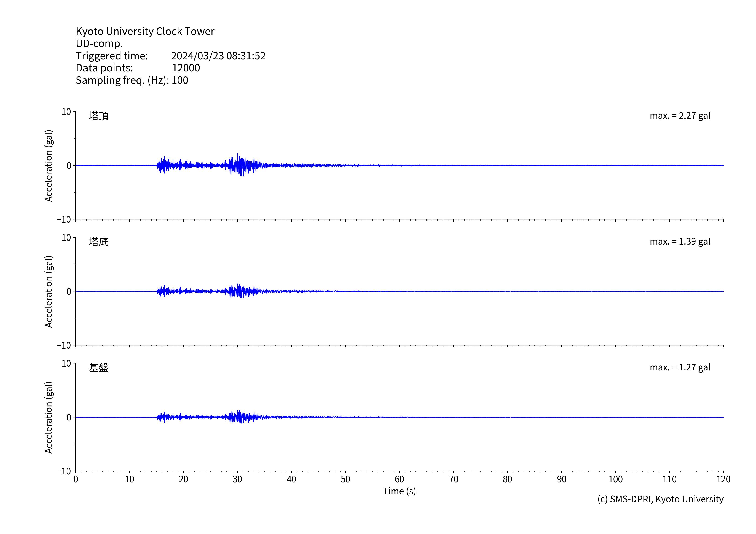Click the UD-comp. component label
This screenshot has height=534, width=756.
tap(99, 43)
